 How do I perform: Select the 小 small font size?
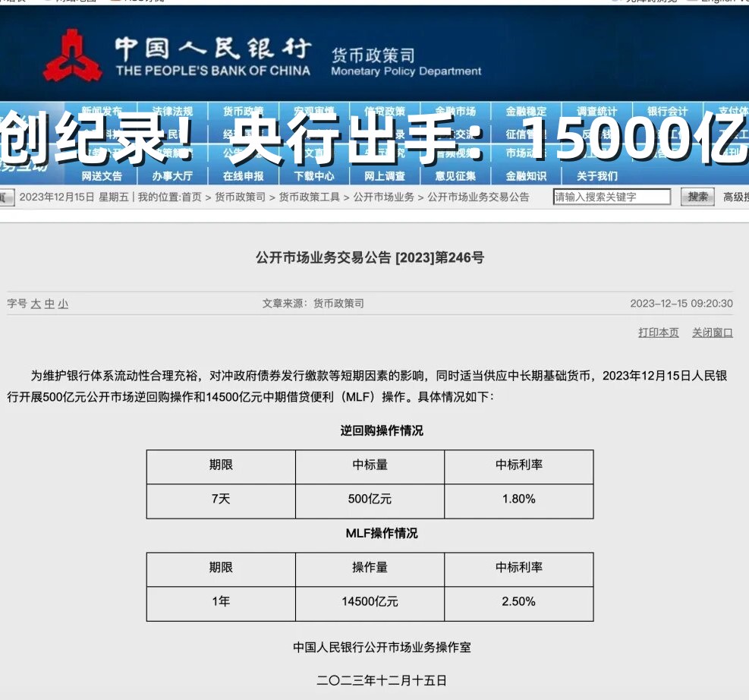(62, 304)
